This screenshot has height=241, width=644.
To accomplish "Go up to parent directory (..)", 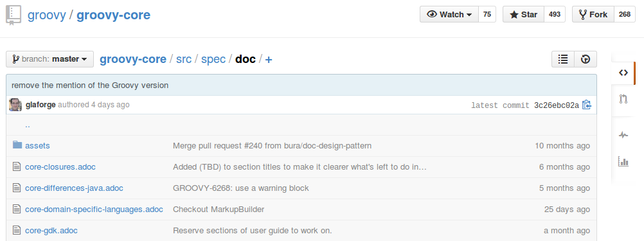I will (27, 125).
